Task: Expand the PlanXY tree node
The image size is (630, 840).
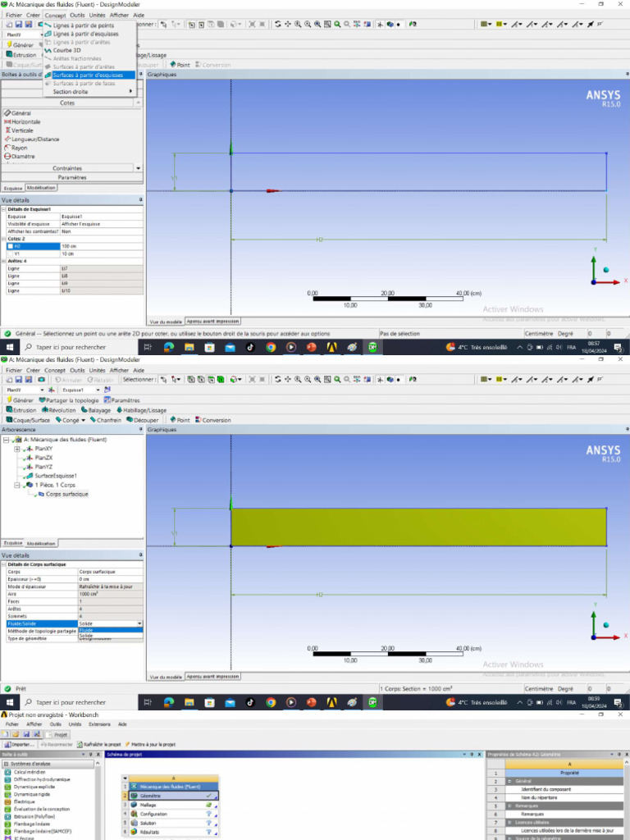Action: 17,449
